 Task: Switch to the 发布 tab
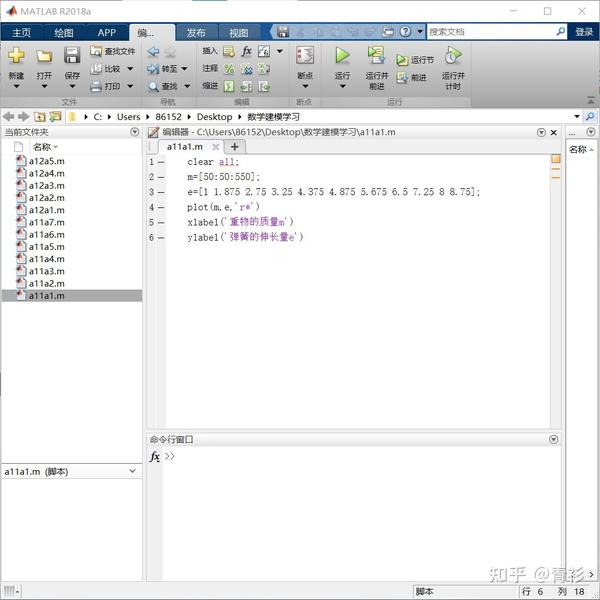[x=196, y=33]
